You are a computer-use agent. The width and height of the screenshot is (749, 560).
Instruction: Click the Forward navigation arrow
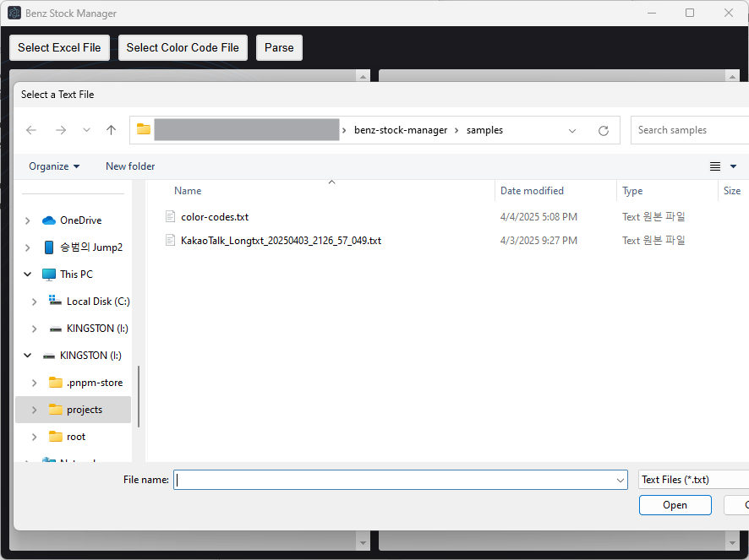click(x=60, y=130)
